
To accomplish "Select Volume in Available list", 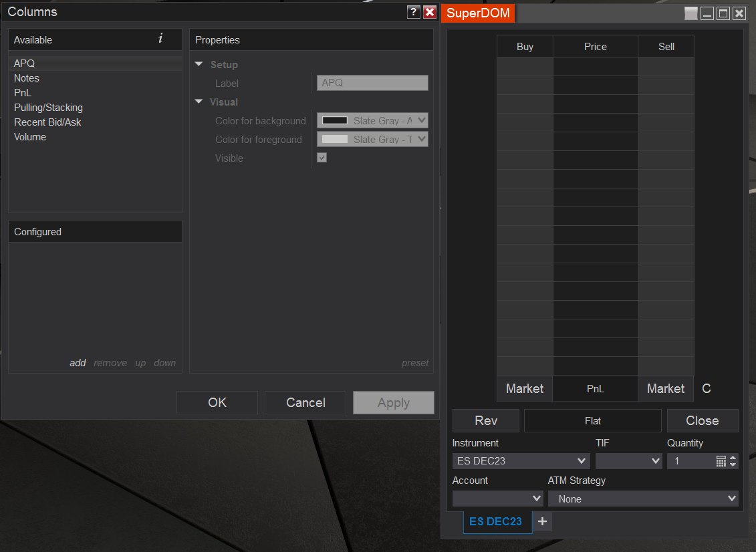I will [95, 137].
